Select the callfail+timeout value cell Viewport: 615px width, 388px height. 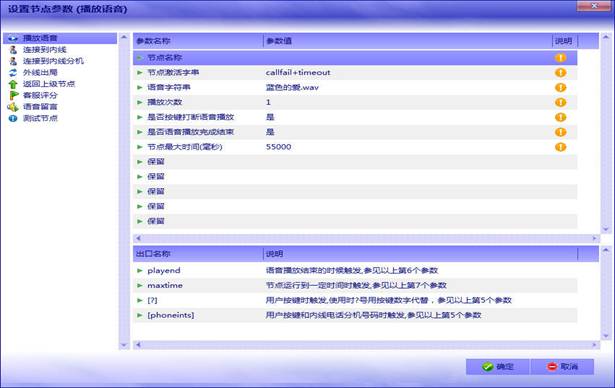[x=298, y=73]
